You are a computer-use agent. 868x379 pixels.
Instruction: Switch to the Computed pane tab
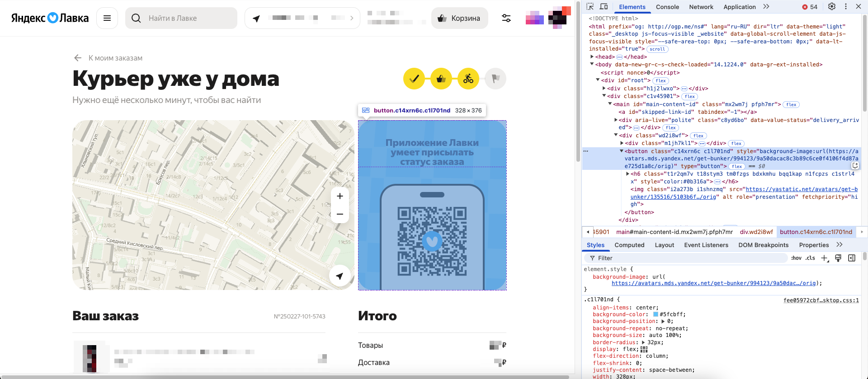(629, 245)
